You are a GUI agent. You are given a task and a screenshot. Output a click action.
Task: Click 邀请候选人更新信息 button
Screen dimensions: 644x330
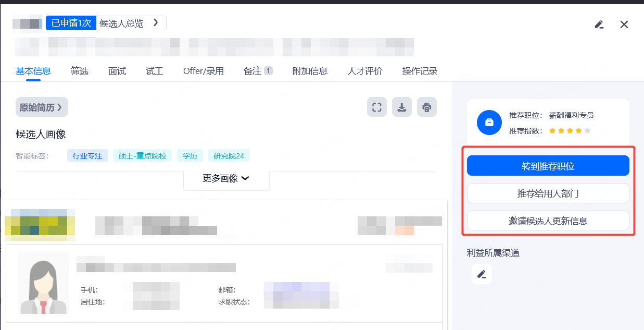point(548,221)
